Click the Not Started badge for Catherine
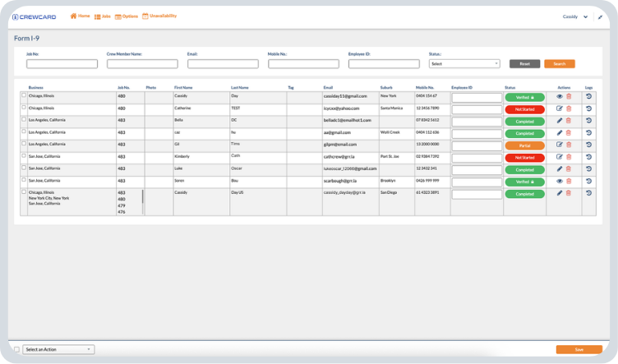 point(524,109)
